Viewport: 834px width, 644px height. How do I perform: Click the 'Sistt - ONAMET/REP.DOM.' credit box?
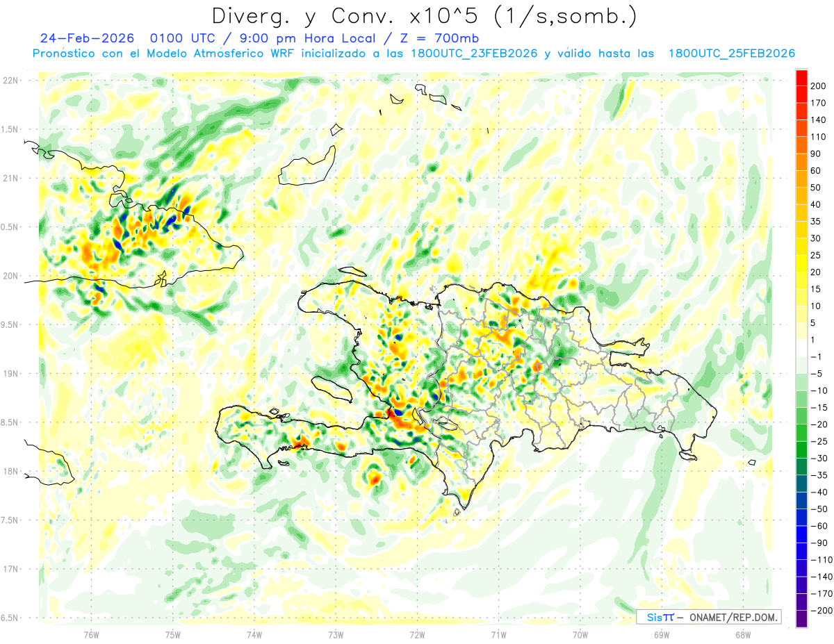708,617
